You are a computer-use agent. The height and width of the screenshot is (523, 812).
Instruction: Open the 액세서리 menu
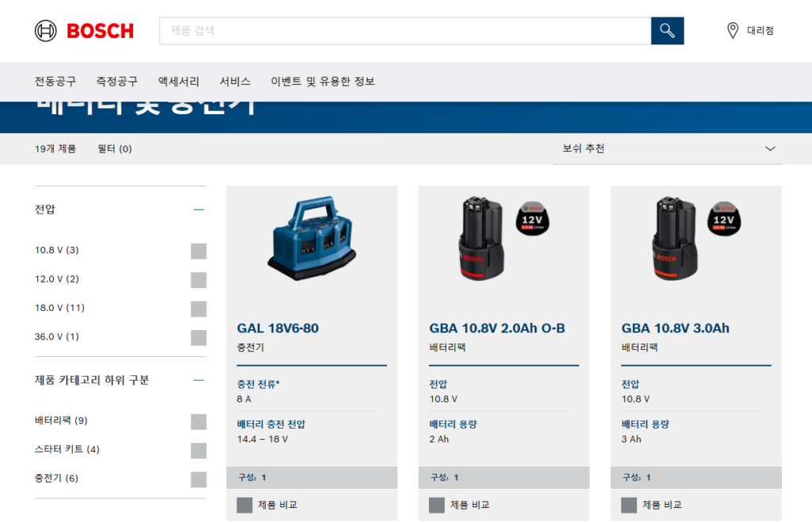tap(178, 82)
